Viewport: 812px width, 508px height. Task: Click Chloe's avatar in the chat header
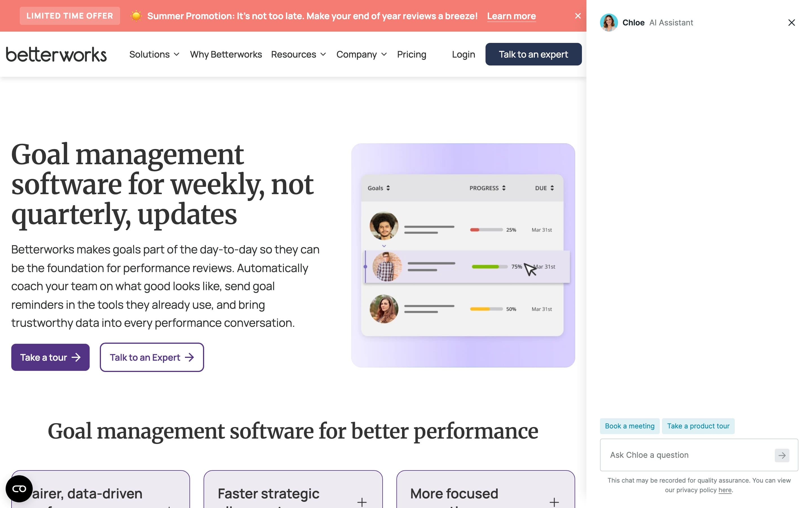pos(609,23)
